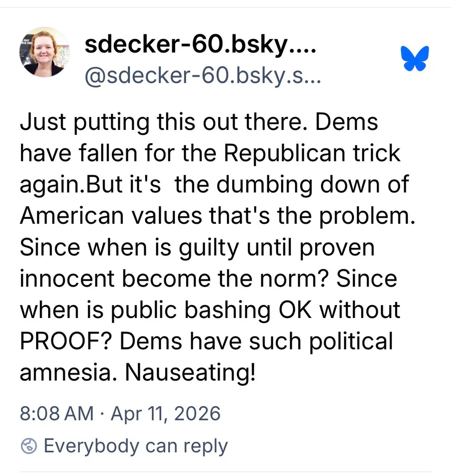Click the @sdecker-60.bsky.s... handle
The image size is (451, 476).
tap(203, 76)
